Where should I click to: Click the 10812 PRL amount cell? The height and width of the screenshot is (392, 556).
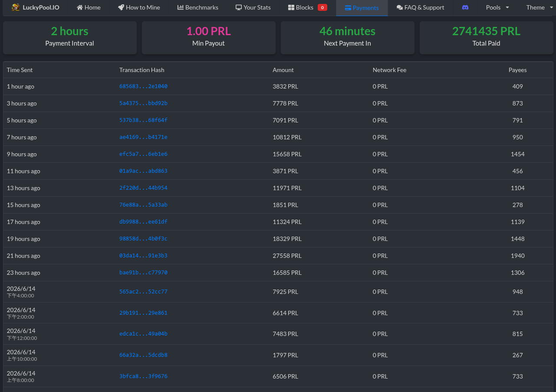[287, 137]
